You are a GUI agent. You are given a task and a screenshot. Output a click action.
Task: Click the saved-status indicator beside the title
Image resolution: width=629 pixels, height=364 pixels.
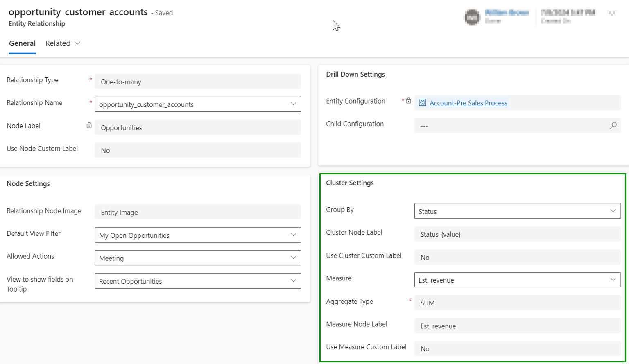tap(163, 13)
